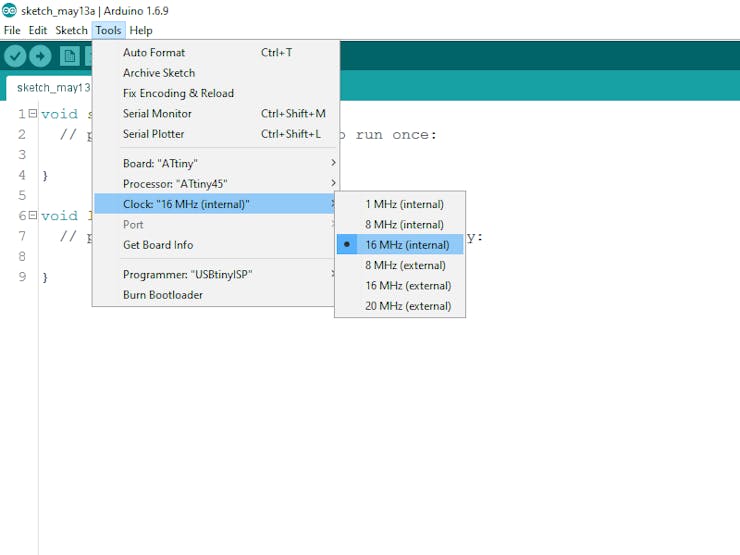Open the File menu

[x=12, y=30]
